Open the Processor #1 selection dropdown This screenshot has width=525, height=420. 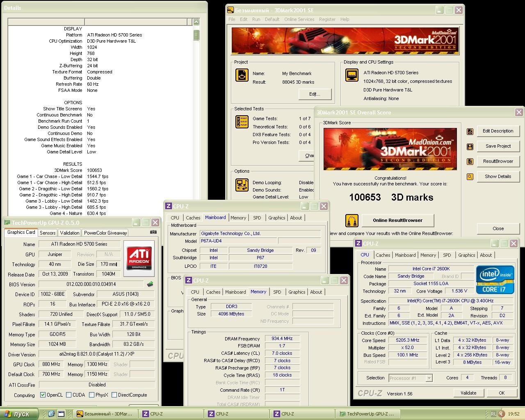429,378
